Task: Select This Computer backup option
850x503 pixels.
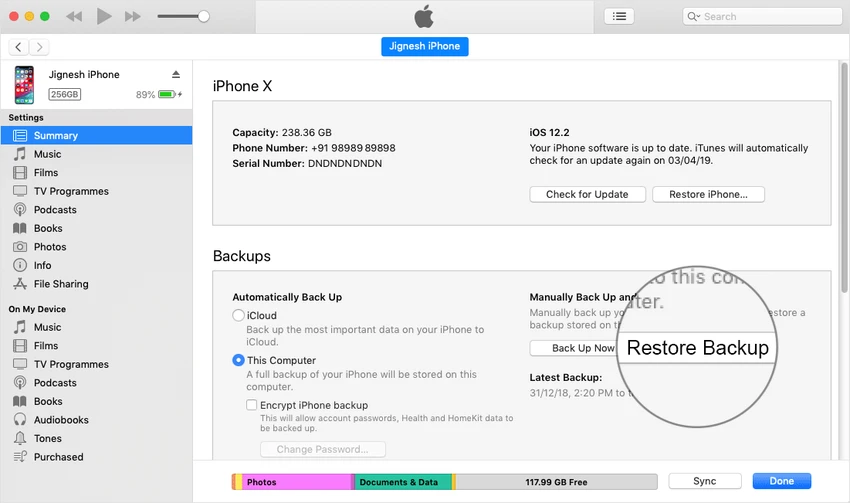Action: tap(238, 360)
